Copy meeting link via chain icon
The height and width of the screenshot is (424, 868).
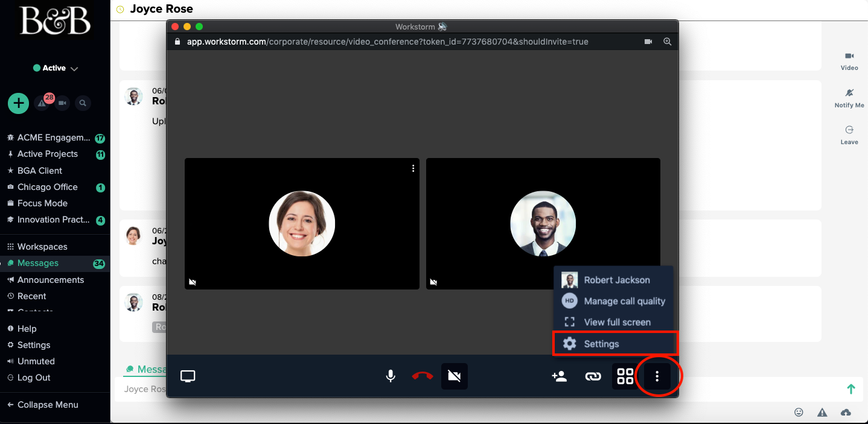coord(593,376)
